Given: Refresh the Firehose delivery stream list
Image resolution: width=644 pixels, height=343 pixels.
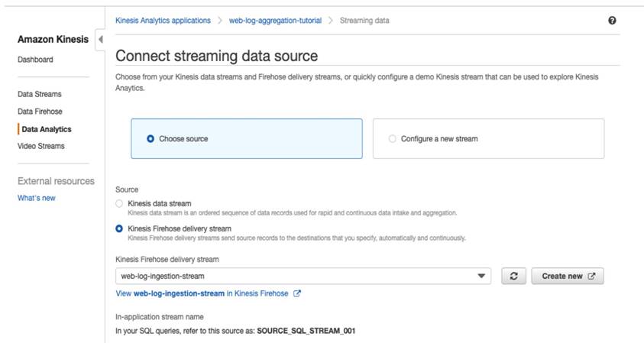Looking at the screenshot, I should coord(513,276).
